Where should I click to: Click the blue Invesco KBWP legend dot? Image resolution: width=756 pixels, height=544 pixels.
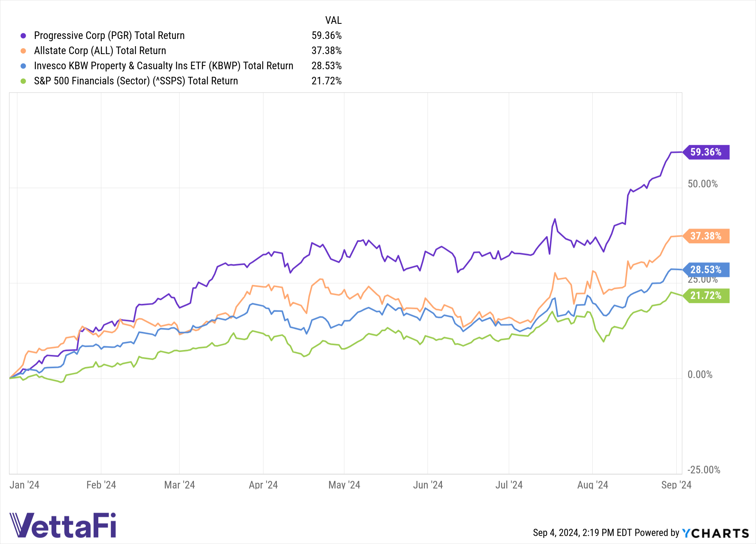point(23,66)
